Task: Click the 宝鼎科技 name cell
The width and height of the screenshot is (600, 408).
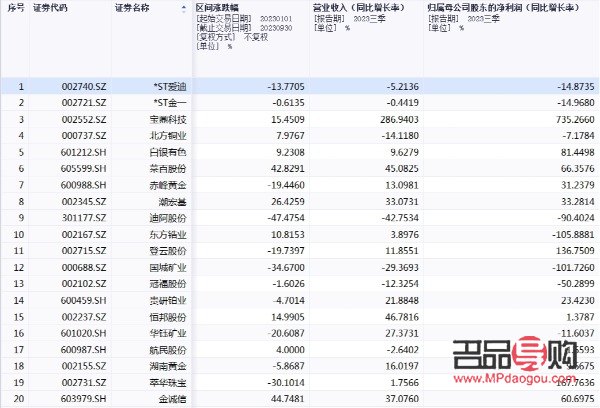Action: pos(168,119)
